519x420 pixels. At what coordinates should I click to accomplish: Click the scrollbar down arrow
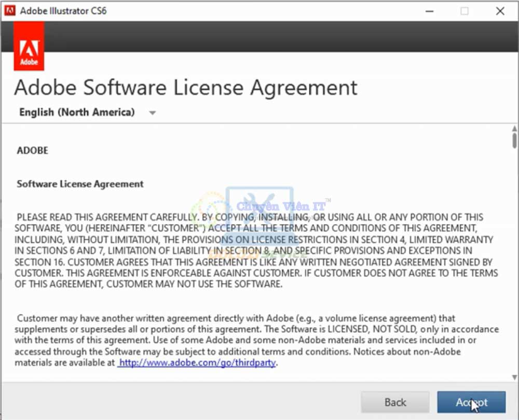point(514,377)
